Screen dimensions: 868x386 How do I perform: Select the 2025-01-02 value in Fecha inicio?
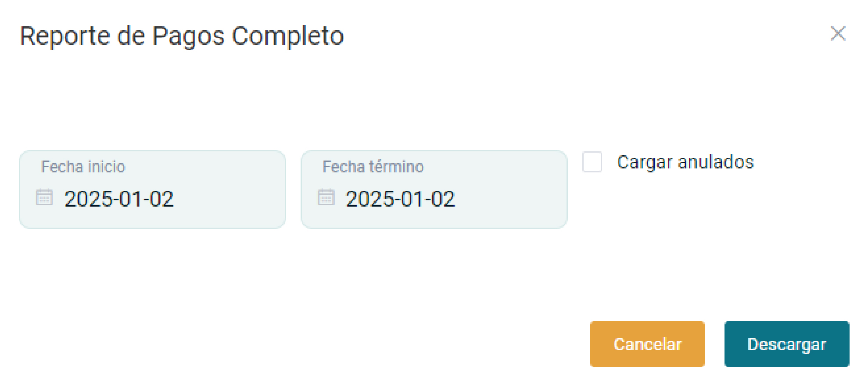click(119, 199)
